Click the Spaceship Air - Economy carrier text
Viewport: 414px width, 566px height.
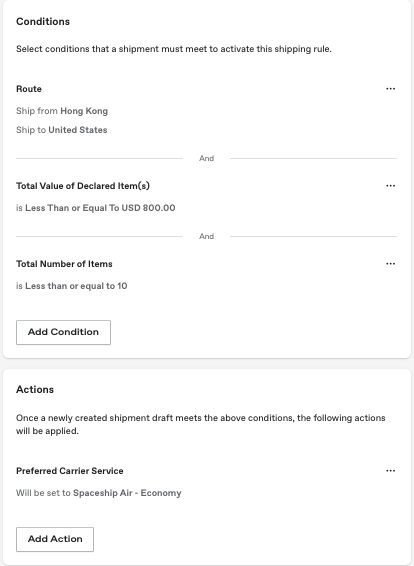127,493
